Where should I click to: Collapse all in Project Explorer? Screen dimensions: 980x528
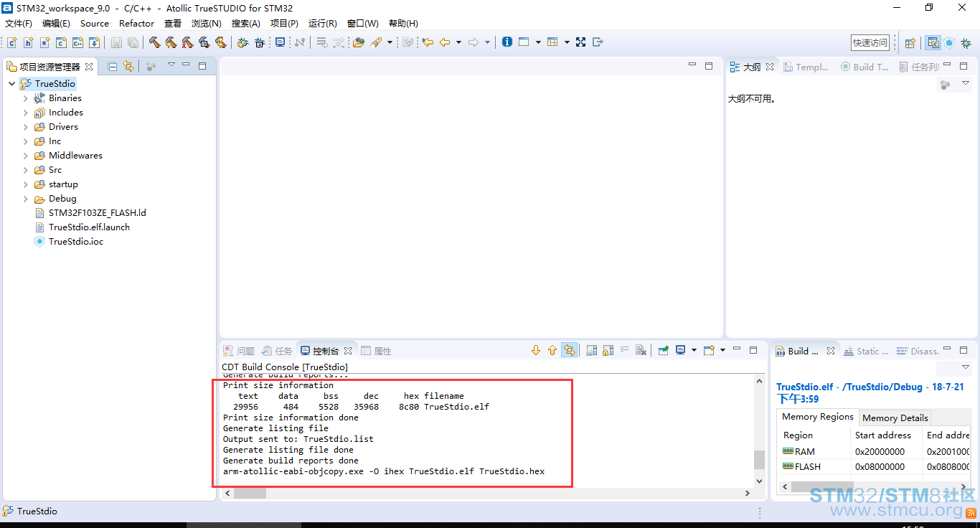coord(113,66)
